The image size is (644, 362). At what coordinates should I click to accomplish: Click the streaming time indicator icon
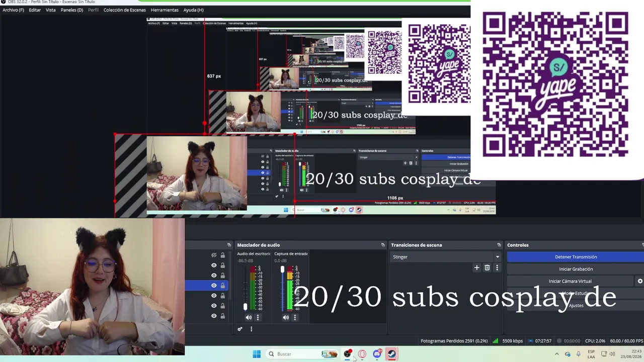532,341
